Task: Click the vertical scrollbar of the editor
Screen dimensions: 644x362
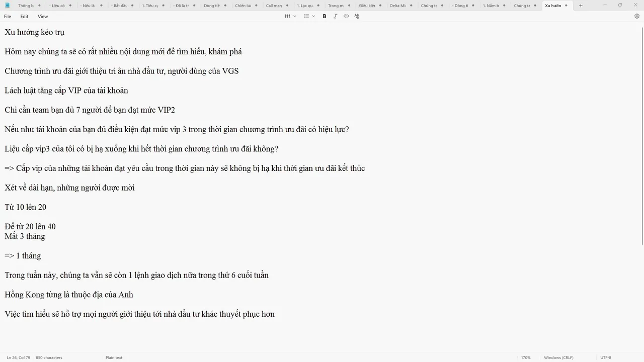Action: click(x=641, y=136)
